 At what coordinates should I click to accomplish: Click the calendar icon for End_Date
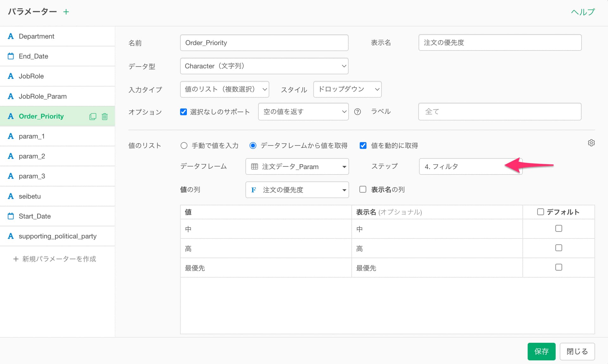point(11,56)
